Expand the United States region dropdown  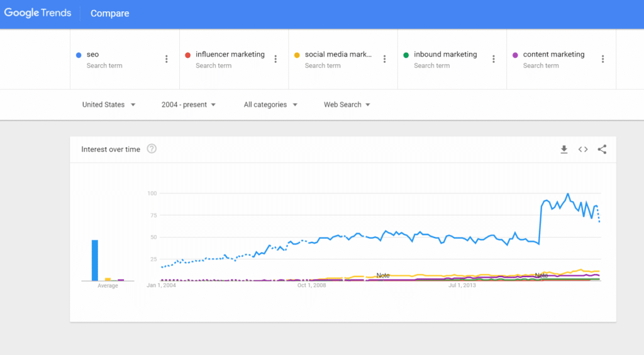(108, 105)
